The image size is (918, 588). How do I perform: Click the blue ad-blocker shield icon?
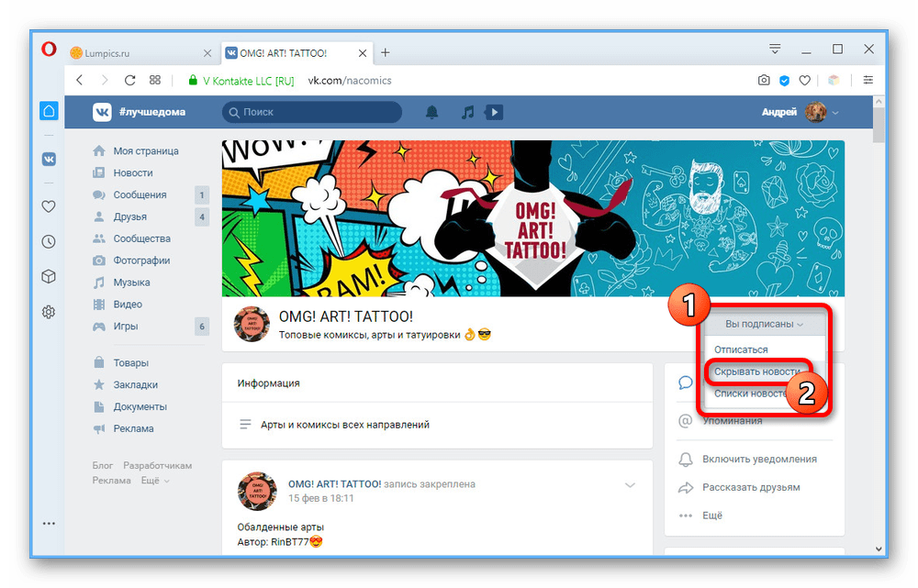click(785, 81)
